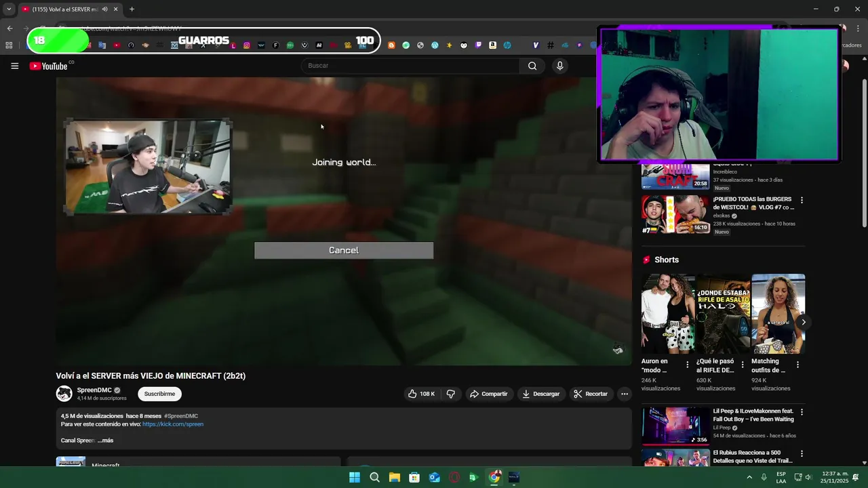Dislike the video with thumbs-down icon

point(450,394)
